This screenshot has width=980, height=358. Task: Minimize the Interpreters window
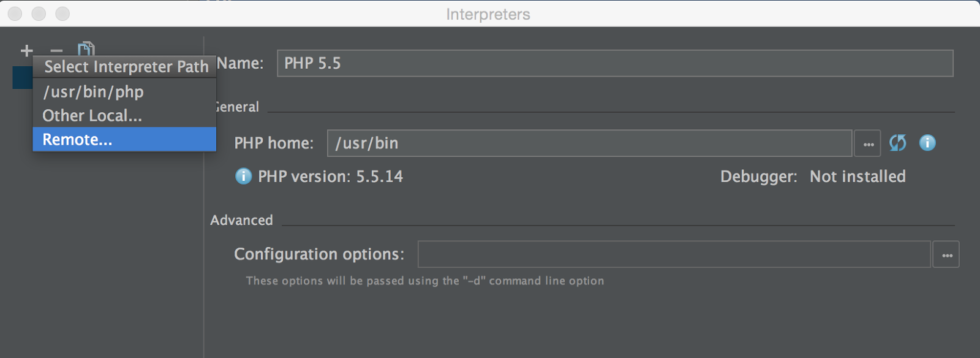(x=39, y=13)
